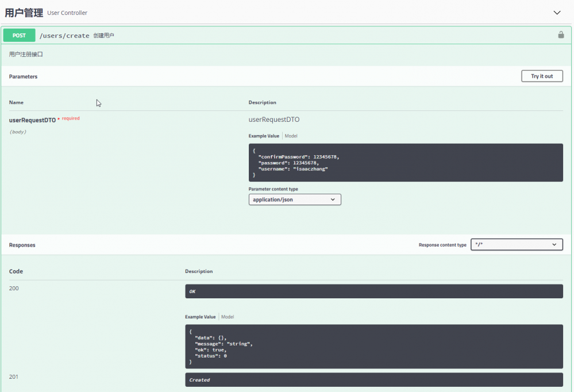574x392 pixels.
Task: Switch to Model view for the 200 response
Action: 228,317
